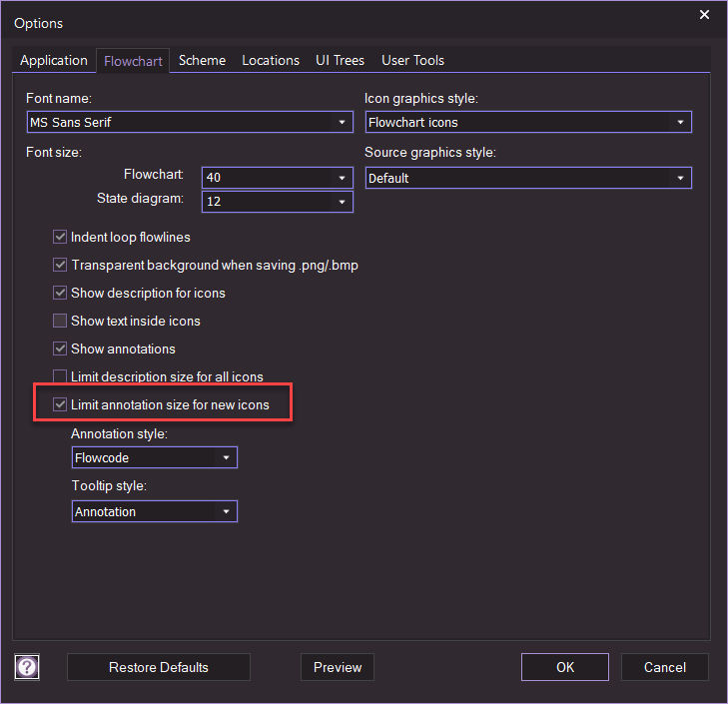728x704 pixels.
Task: Enable Show text inside icons
Action: tap(60, 322)
